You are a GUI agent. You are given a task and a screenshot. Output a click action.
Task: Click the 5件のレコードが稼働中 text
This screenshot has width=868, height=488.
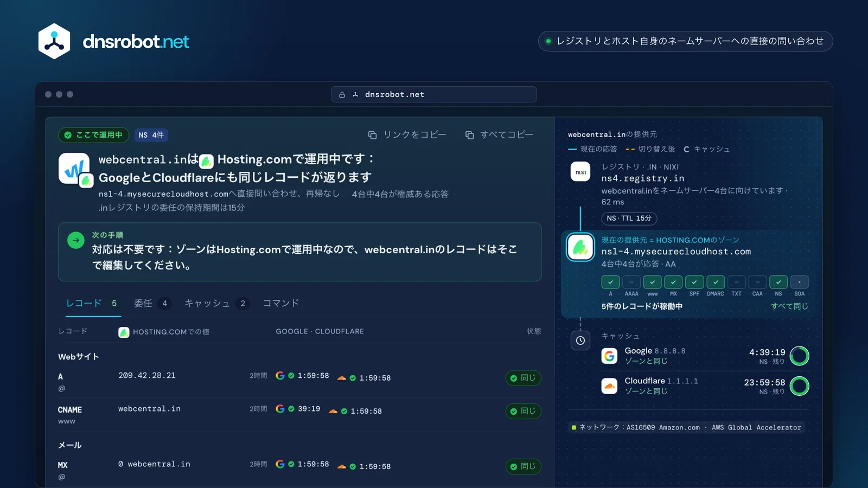click(x=642, y=306)
